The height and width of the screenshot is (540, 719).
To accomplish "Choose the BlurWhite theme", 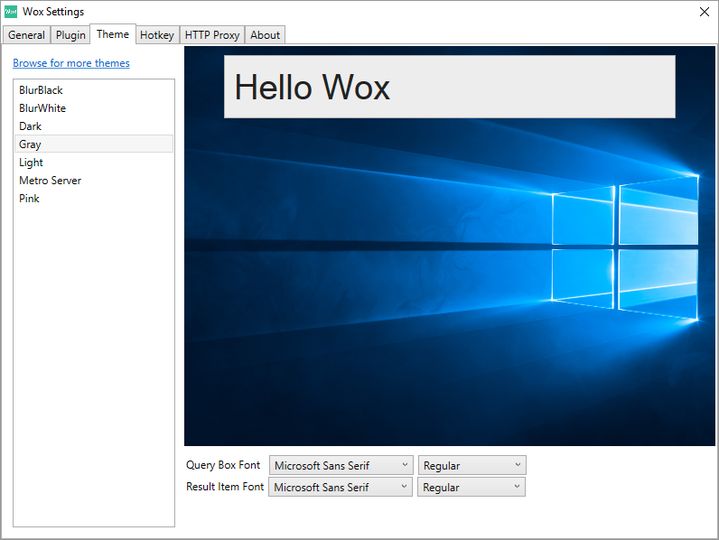I will 94,108.
